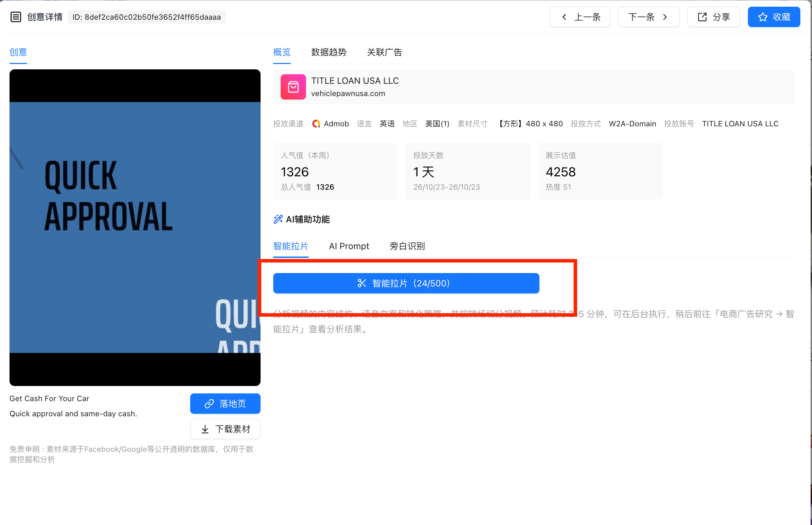Click the date range 26/10/23-26/10/23
Screen dimensions: 812x525
point(446,187)
